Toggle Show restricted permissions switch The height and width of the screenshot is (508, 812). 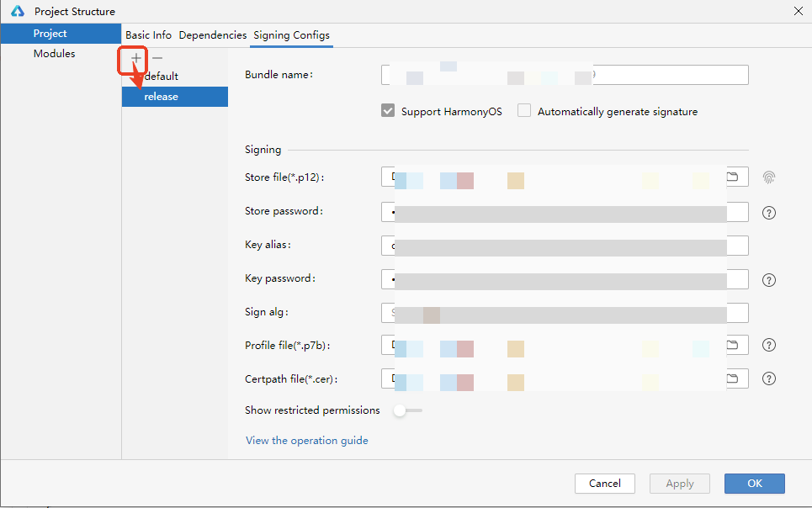408,410
